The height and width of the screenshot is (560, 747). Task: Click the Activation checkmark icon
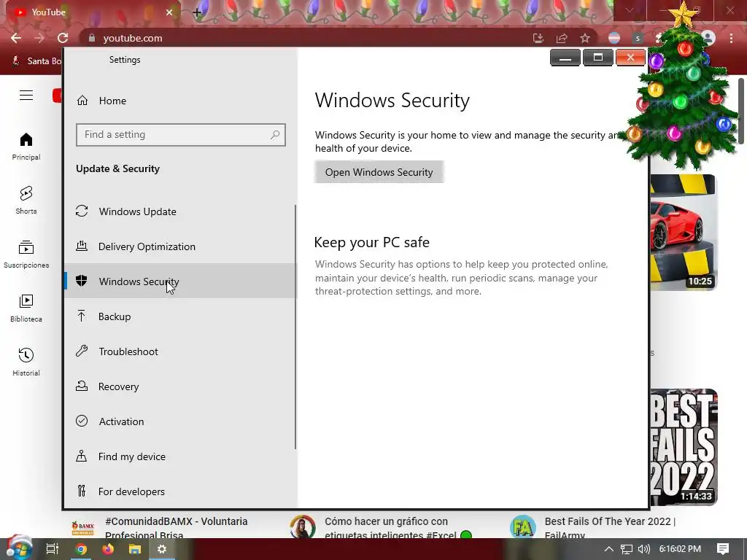click(82, 421)
